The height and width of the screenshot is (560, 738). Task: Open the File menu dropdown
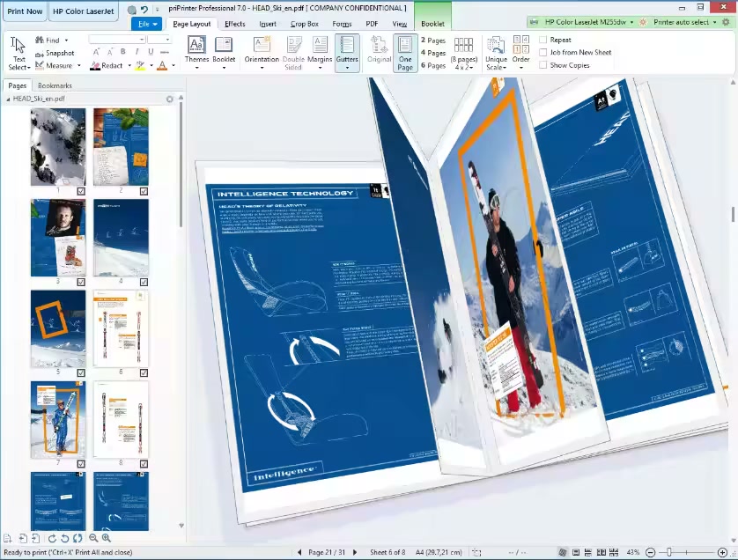pyautogui.click(x=145, y=24)
